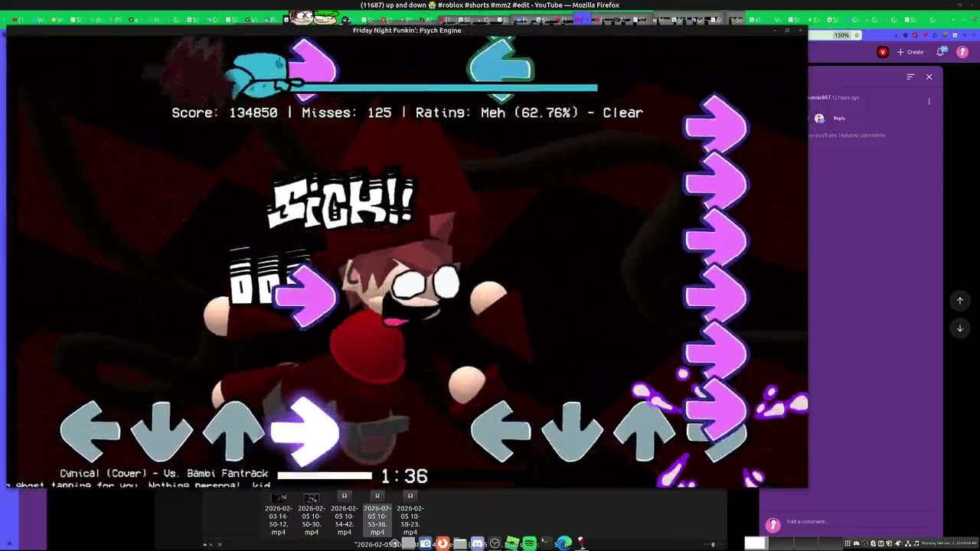Tap the opponent's left arrow receptor
This screenshot has width=980, height=551.
click(x=90, y=432)
